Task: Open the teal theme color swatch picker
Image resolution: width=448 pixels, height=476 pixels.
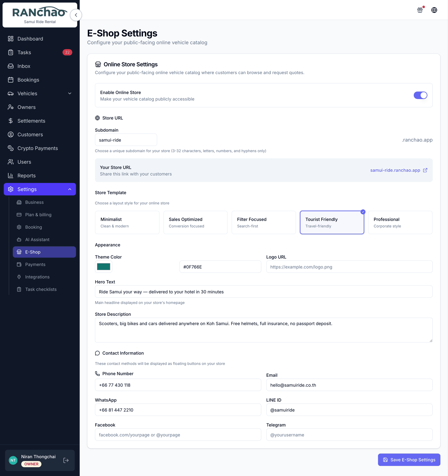Action: coord(104,267)
